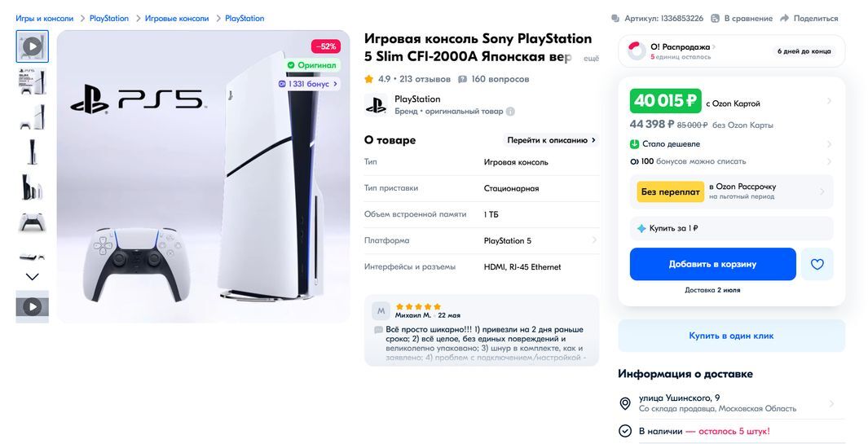Click the location pin for delivery address
The image size is (868, 444).
tap(625, 403)
